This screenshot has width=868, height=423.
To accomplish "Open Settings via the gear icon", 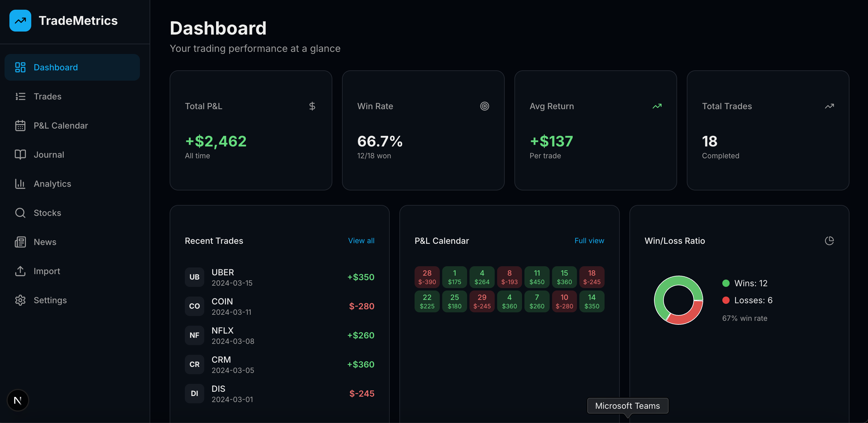I will tap(20, 300).
